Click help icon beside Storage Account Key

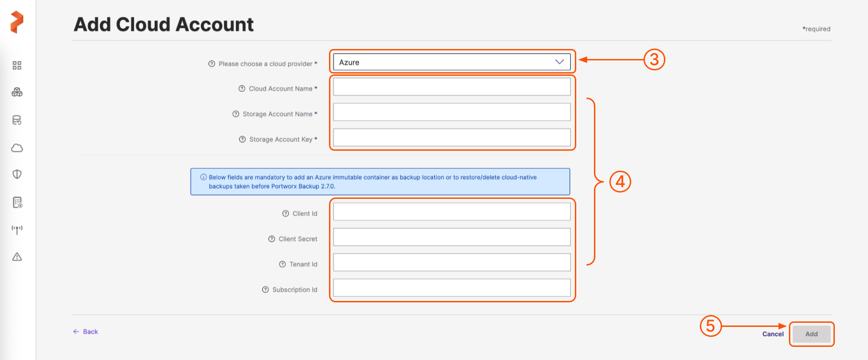click(x=242, y=139)
